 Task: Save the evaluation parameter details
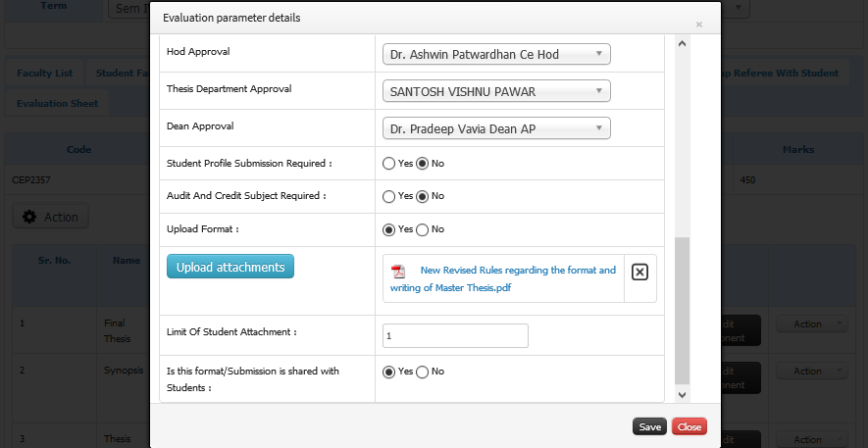pyautogui.click(x=650, y=426)
